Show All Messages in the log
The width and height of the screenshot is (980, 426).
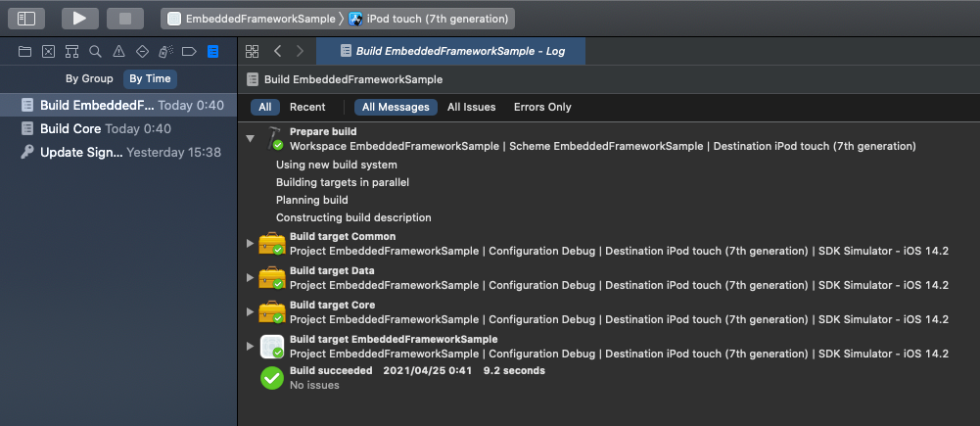[x=396, y=107]
